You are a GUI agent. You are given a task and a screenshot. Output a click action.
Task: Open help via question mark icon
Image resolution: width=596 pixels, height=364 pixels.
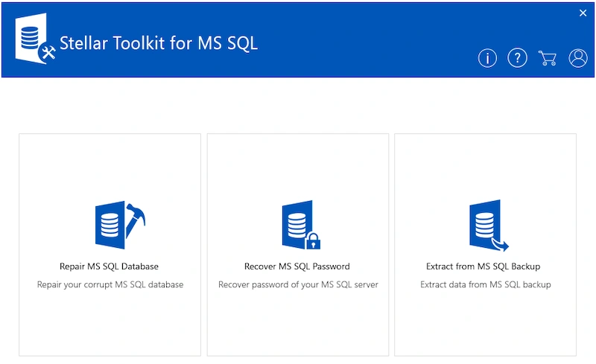tap(517, 58)
